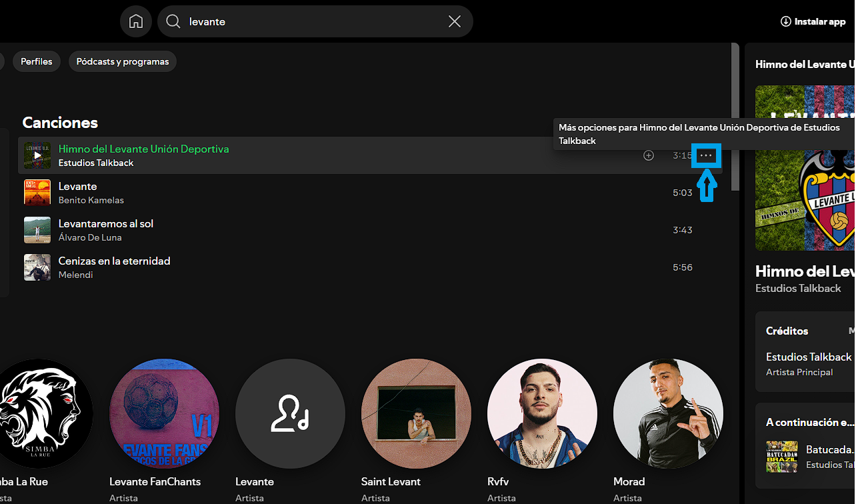Click the Levante FanChants artist avatar
Image resolution: width=856 pixels, height=504 pixels.
pos(164,413)
